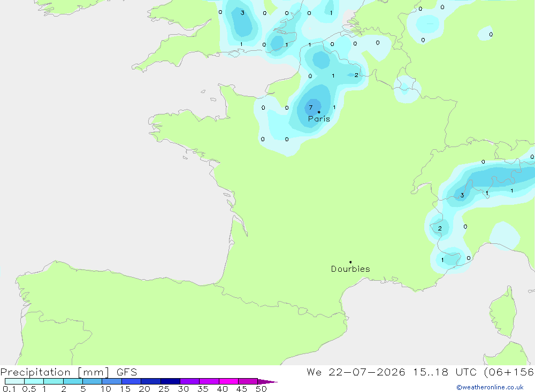Select the 45–50 mm legend swatch
Image resolution: width=535 pixels, height=392 pixels.
pos(248,381)
